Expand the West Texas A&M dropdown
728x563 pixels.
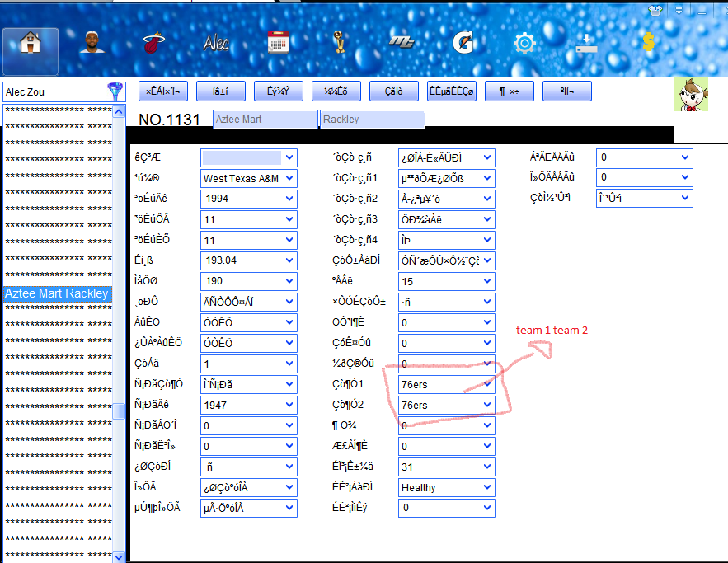(289, 178)
